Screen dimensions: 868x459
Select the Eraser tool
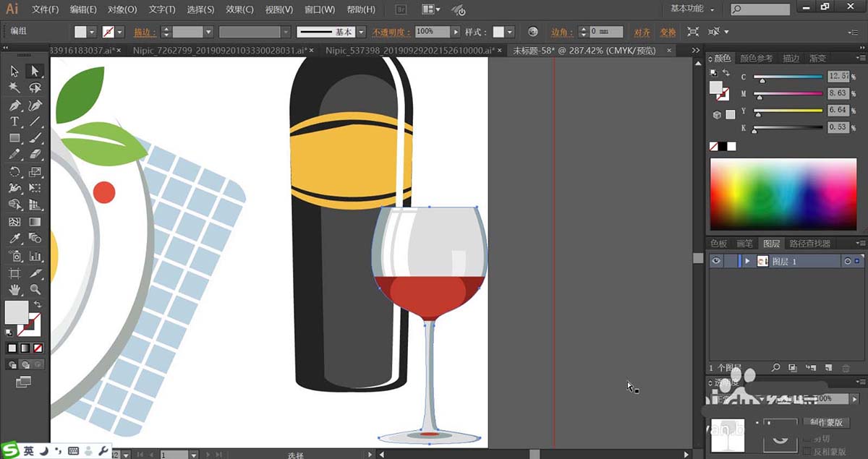(x=34, y=155)
